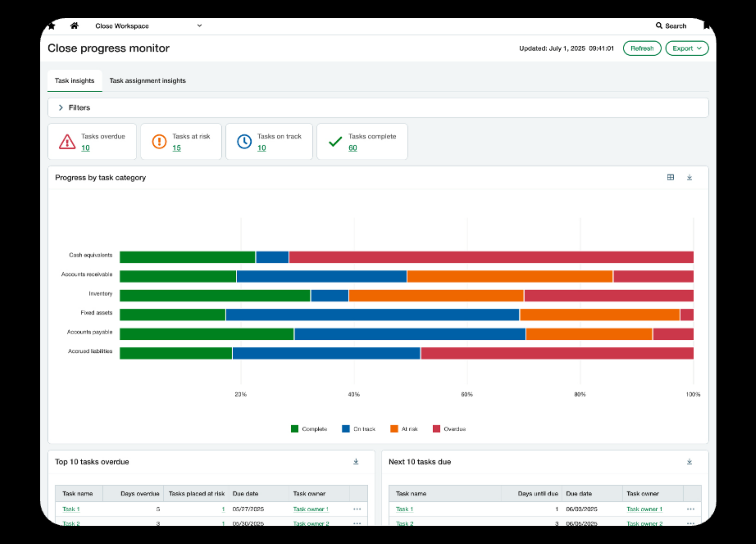Screen dimensions: 756x544
Task: Download Top 10 tasks overdue table
Action: click(356, 461)
